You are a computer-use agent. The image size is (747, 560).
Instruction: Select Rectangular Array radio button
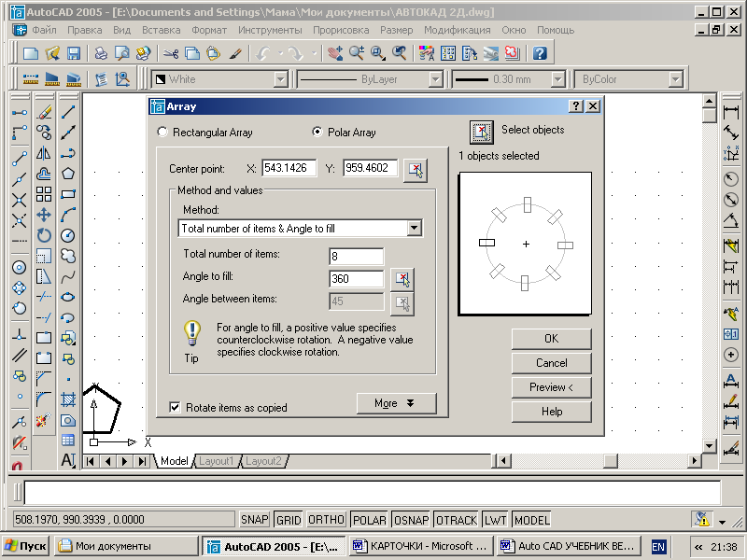point(162,132)
